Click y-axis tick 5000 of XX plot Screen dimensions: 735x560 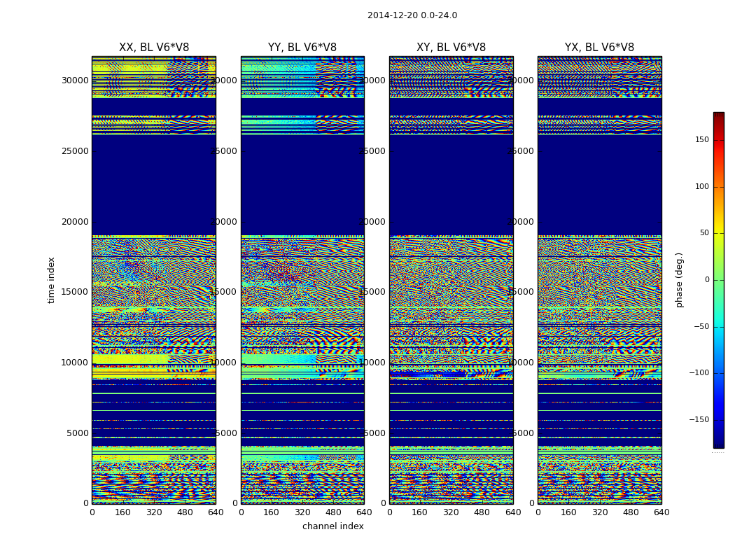point(77,433)
